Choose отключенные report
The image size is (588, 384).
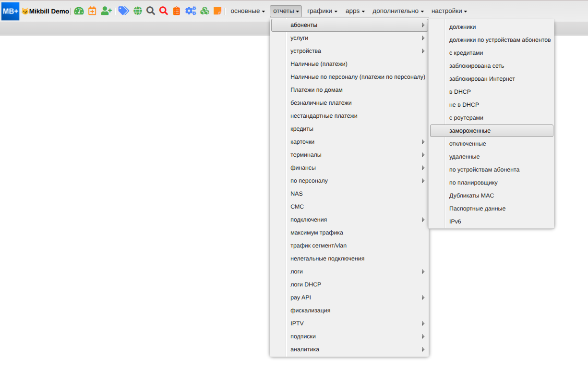pyautogui.click(x=492, y=144)
